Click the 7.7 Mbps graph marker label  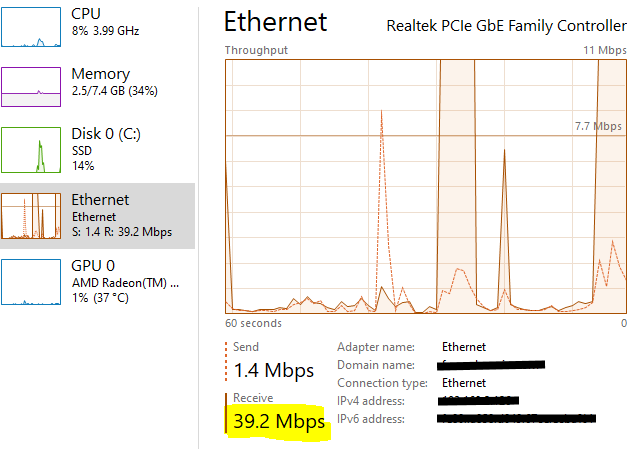[x=597, y=126]
